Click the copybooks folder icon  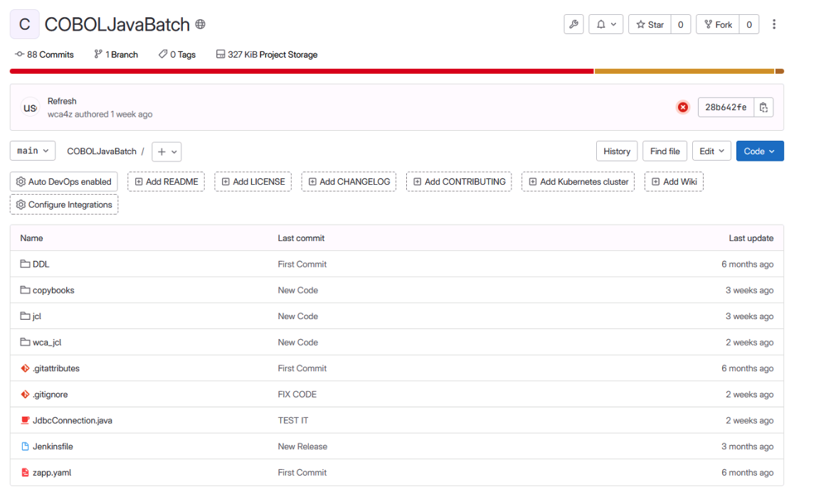click(25, 290)
